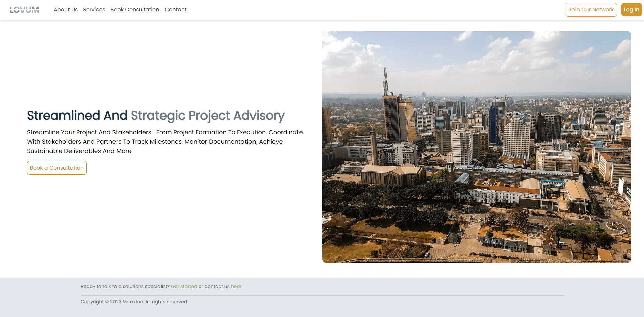
Task: Click the 'Streamlined And' heading text
Action: 77,116
